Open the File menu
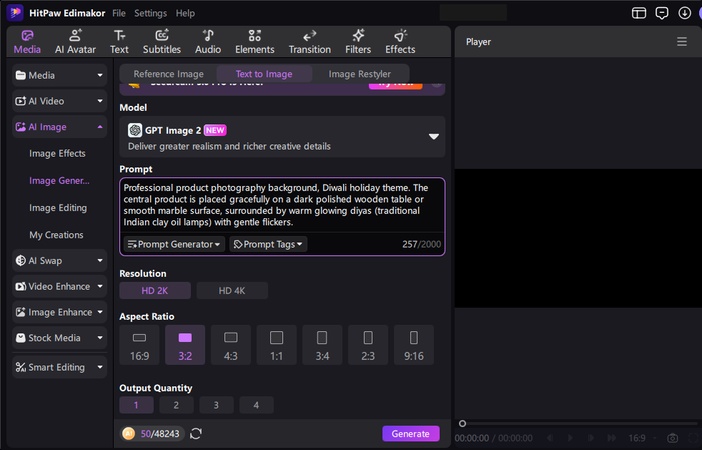Screen dimensions: 702x450 [119, 13]
